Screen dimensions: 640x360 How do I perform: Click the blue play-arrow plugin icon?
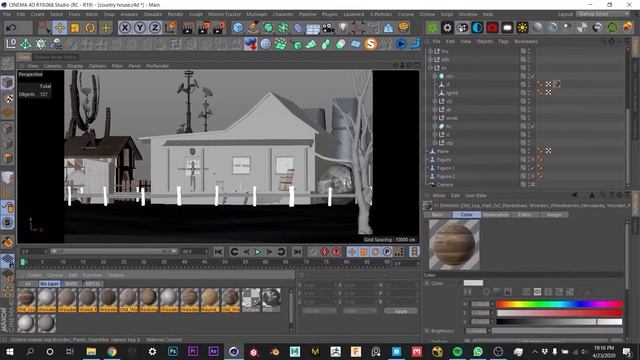401,44
